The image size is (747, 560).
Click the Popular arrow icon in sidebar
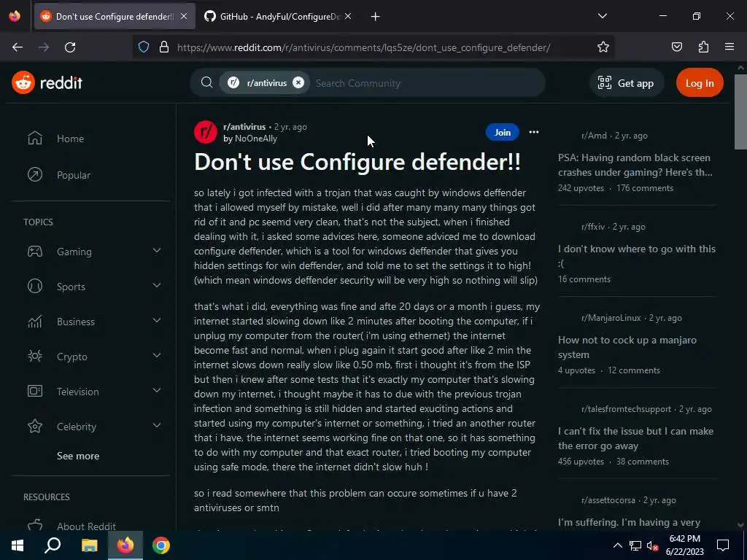[35, 175]
